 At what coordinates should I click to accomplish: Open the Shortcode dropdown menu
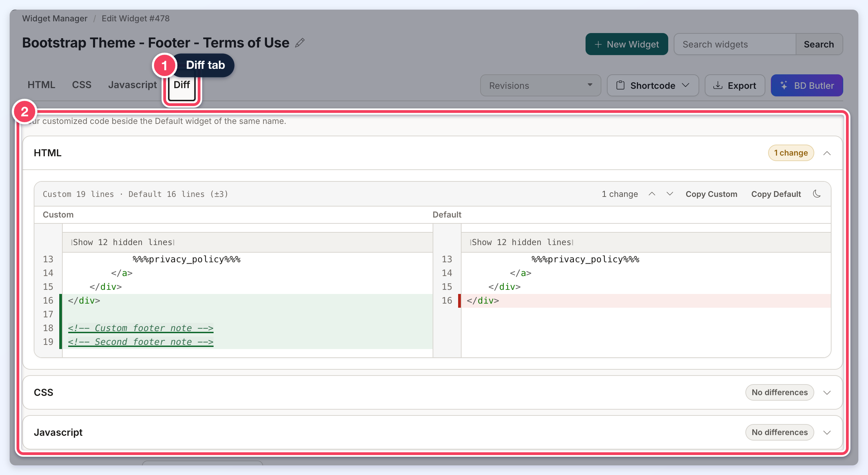tap(653, 85)
